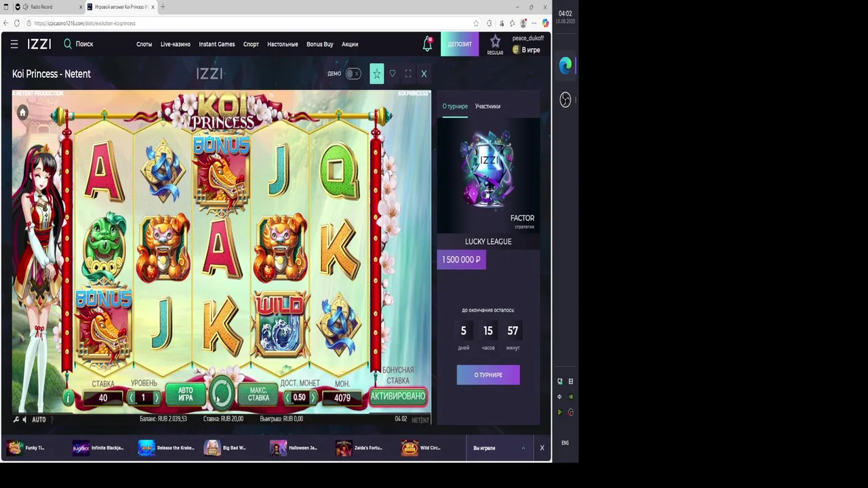
Task: Switch the game to fullscreen
Action: 408,74
